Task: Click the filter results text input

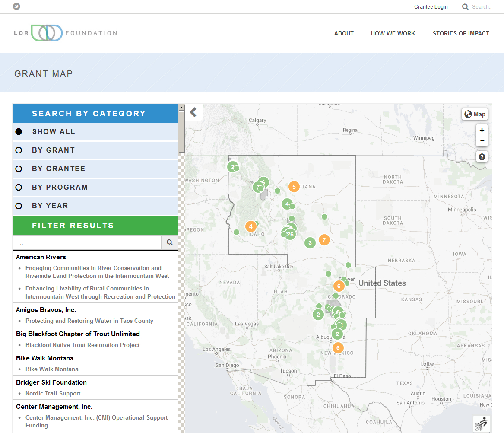Action: [87, 242]
